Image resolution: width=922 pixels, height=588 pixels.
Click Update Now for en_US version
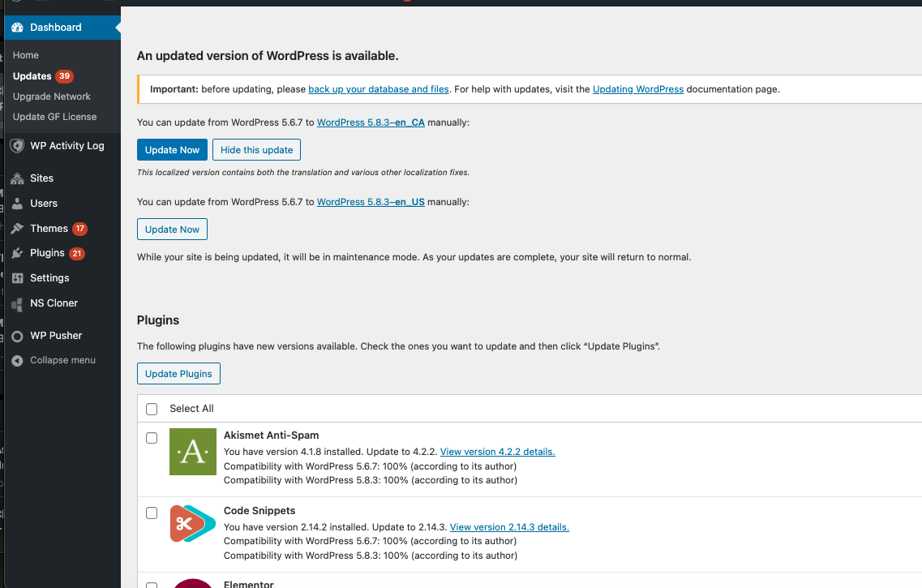point(172,230)
